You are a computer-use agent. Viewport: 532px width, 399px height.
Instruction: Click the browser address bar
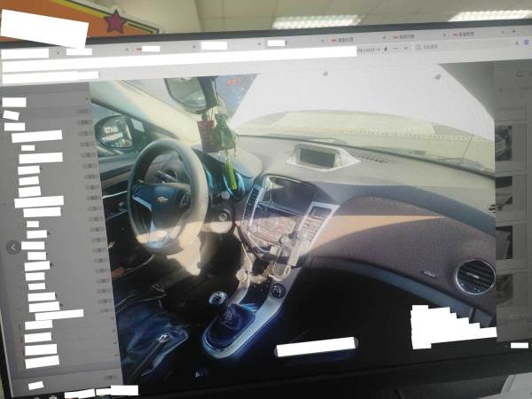[177, 53]
